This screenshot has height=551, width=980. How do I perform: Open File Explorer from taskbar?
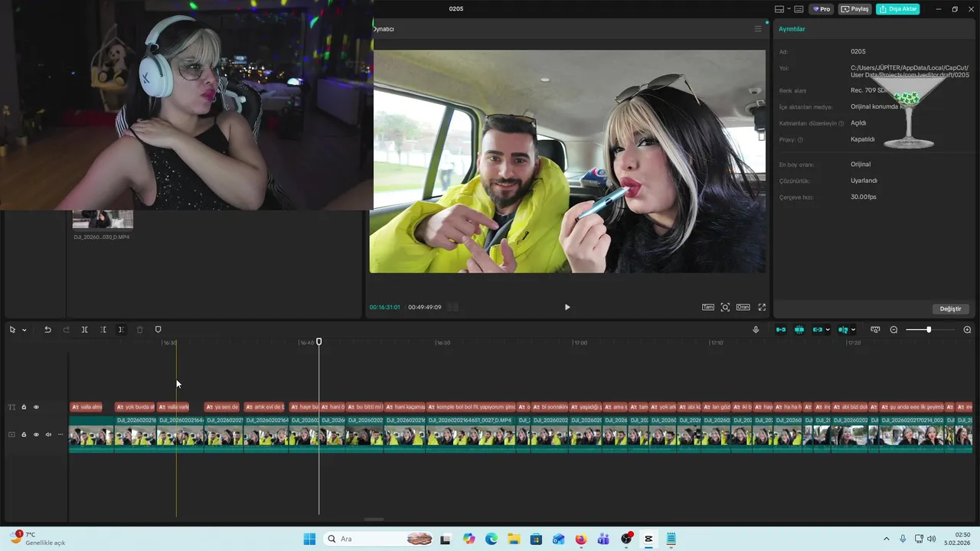pos(513,539)
